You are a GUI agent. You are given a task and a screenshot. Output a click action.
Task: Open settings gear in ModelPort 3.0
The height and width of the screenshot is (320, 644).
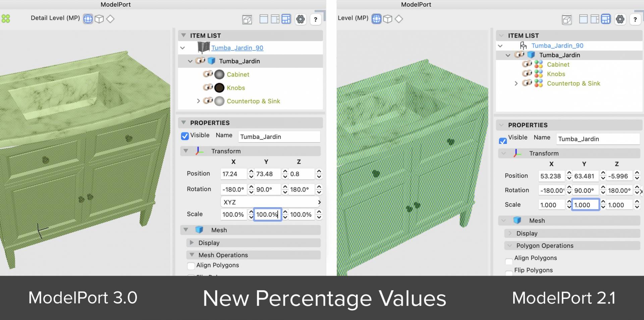[301, 19]
